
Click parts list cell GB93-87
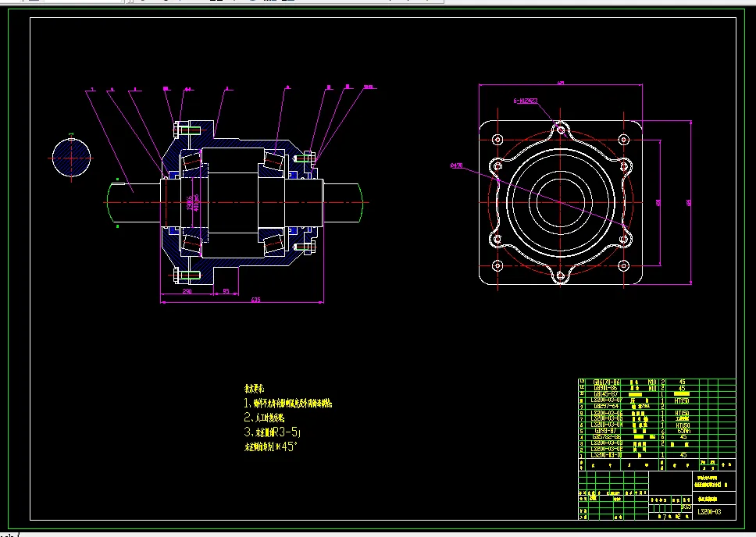(x=605, y=431)
